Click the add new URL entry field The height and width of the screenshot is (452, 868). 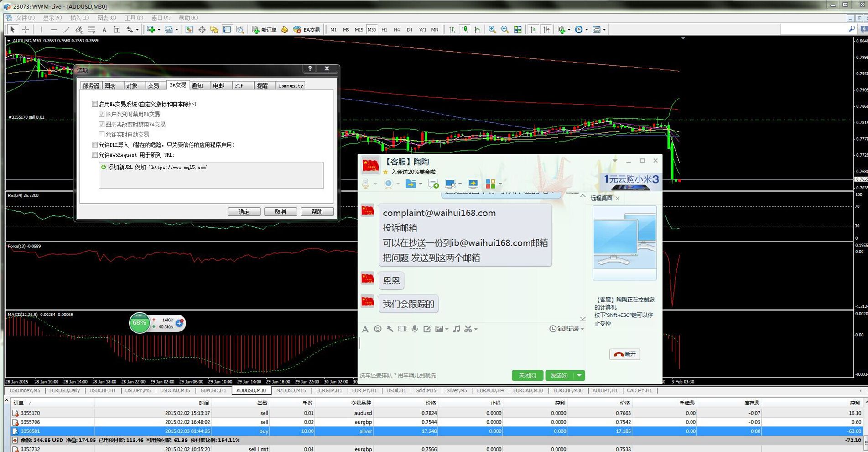pos(211,167)
